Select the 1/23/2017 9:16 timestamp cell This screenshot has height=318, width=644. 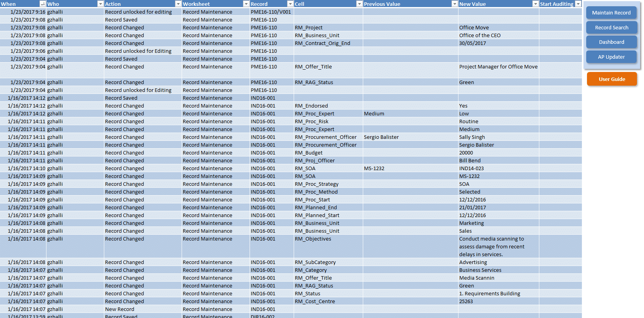pyautogui.click(x=23, y=12)
